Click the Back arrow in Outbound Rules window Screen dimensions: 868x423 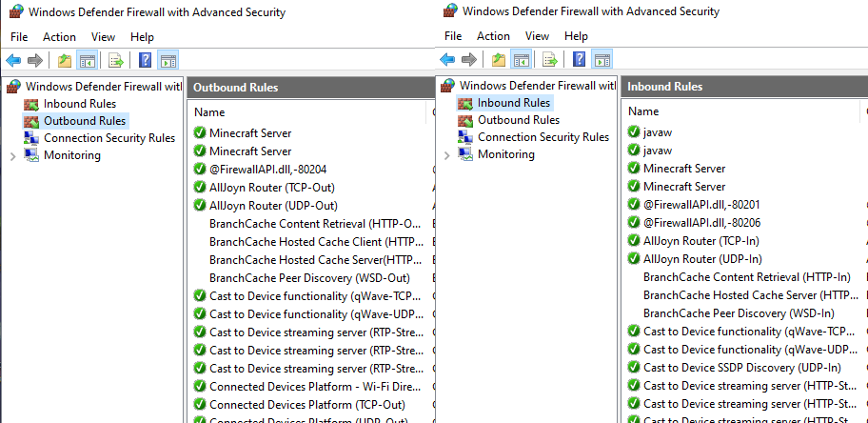[13, 60]
